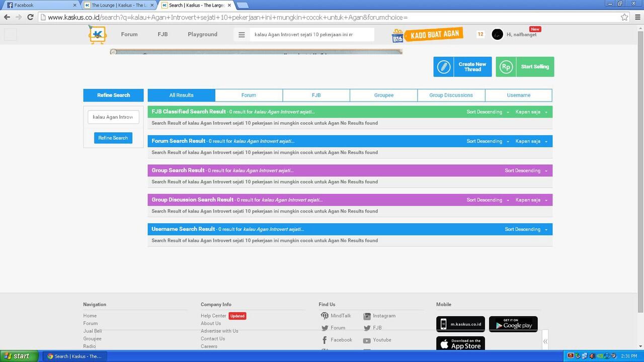Click the browser Back arrow
The height and width of the screenshot is (362, 644).
click(7, 17)
